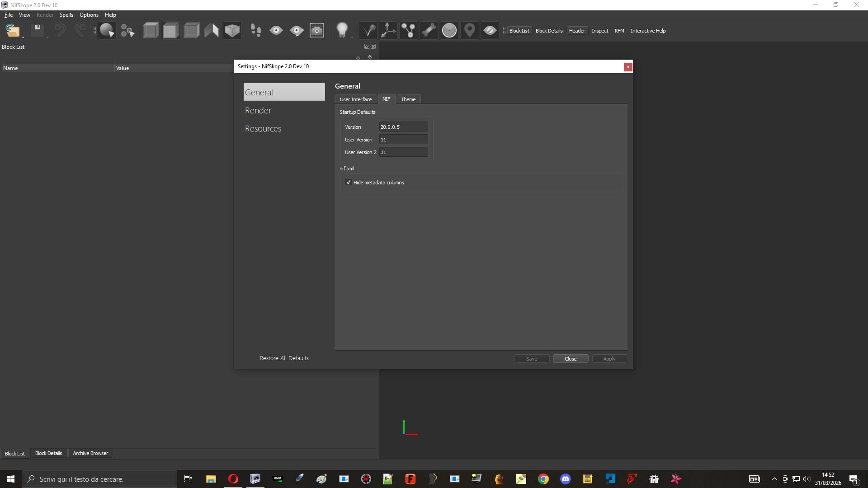Open the File menu
Screen dimensions: 868x488
[x=9, y=15]
